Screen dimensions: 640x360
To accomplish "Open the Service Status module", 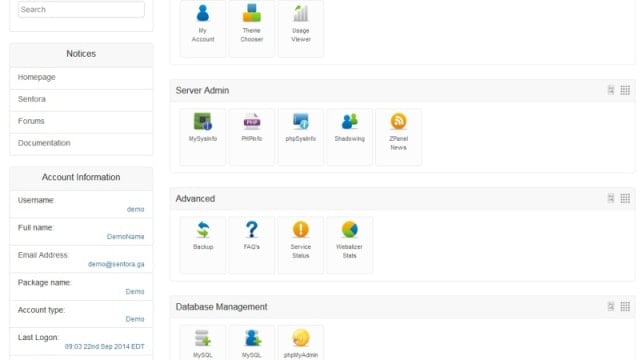I will tap(301, 245).
